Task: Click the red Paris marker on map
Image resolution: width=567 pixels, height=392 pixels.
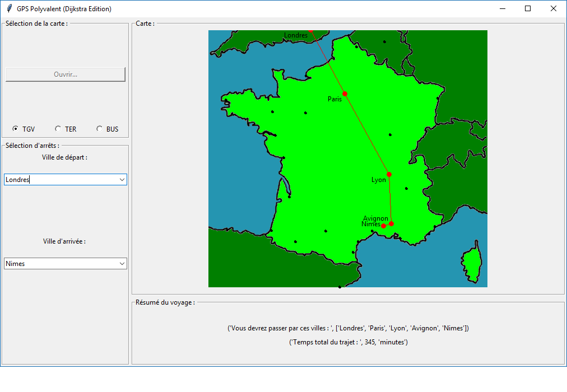Action: (x=345, y=94)
